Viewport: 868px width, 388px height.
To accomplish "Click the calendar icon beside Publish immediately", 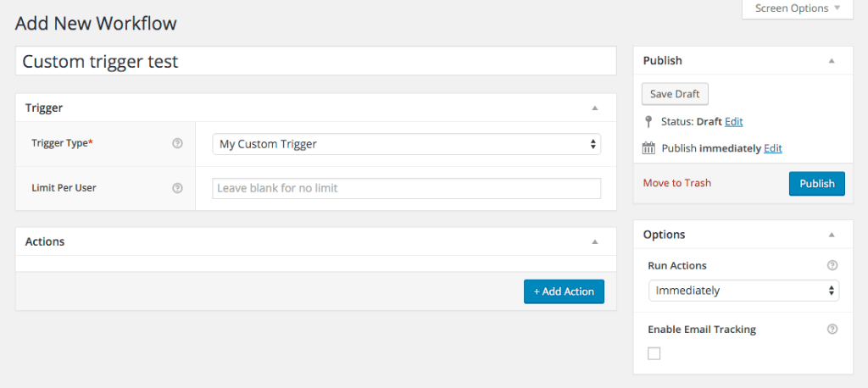I will click(x=648, y=148).
